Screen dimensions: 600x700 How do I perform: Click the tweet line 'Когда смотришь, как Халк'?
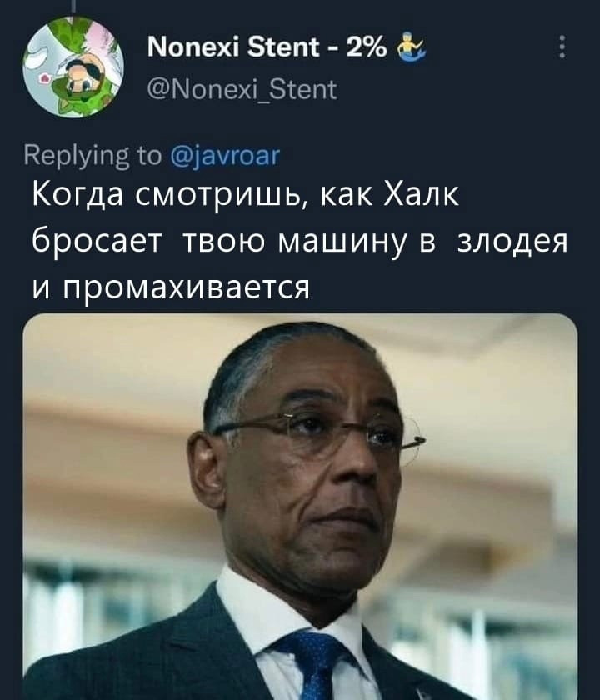pos(246,195)
